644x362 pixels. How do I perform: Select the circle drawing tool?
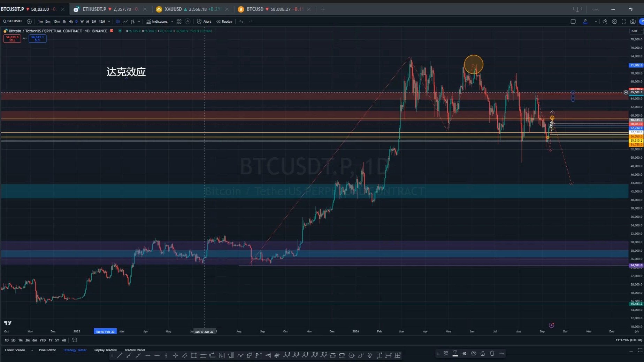tap(351, 355)
